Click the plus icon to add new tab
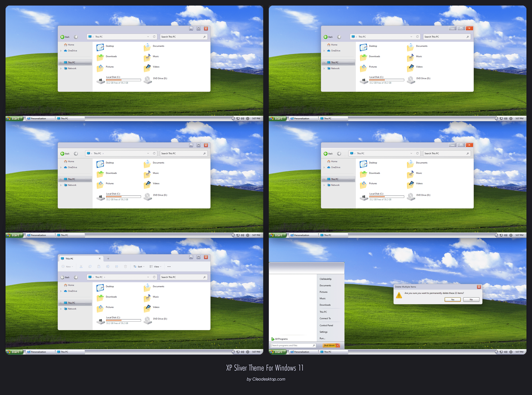 tap(108, 259)
